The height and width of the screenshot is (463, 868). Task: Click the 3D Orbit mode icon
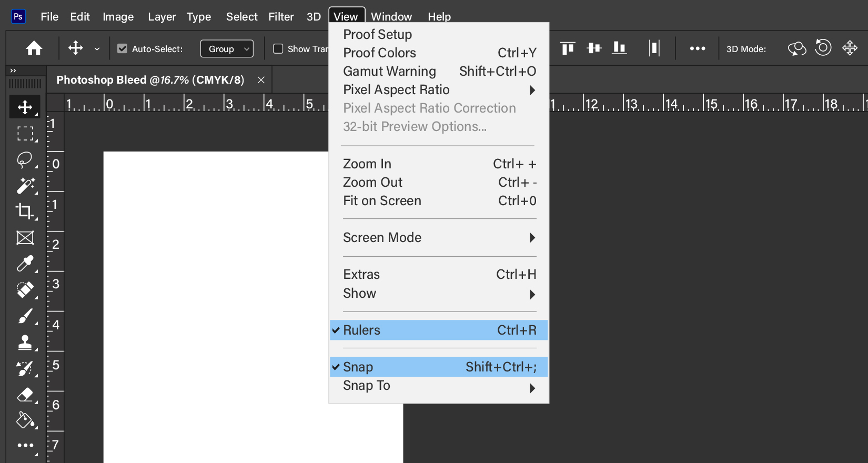tap(797, 48)
